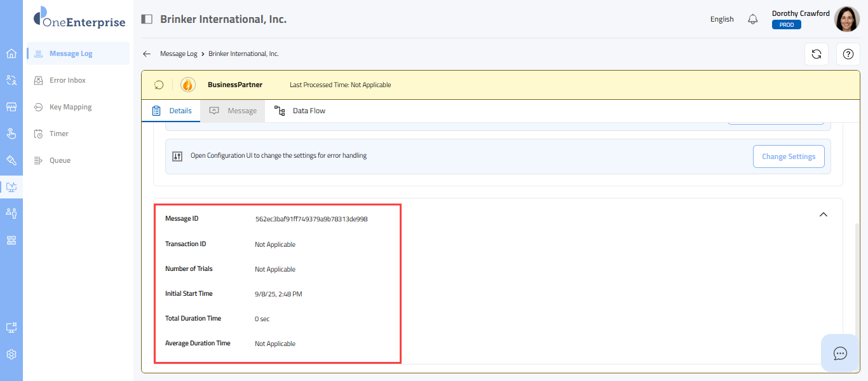Open the notifications bell
Viewport: 868px width, 381px height.
tap(753, 19)
